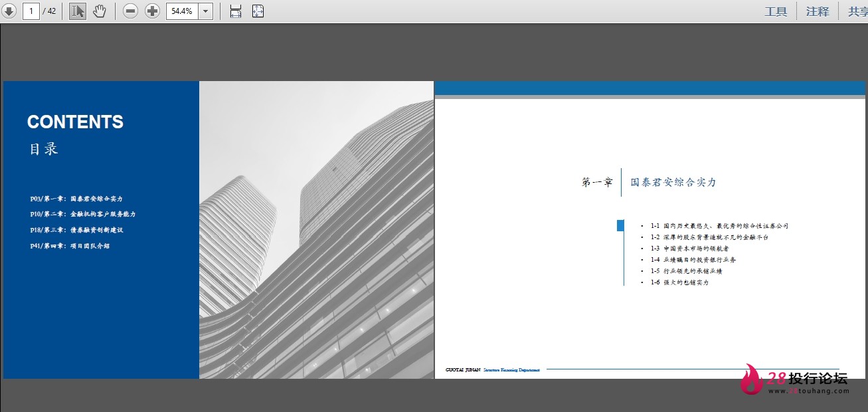Viewport: 868px width, 412px height.
Task: Click the 54.4% zoom value field
Action: click(x=182, y=11)
